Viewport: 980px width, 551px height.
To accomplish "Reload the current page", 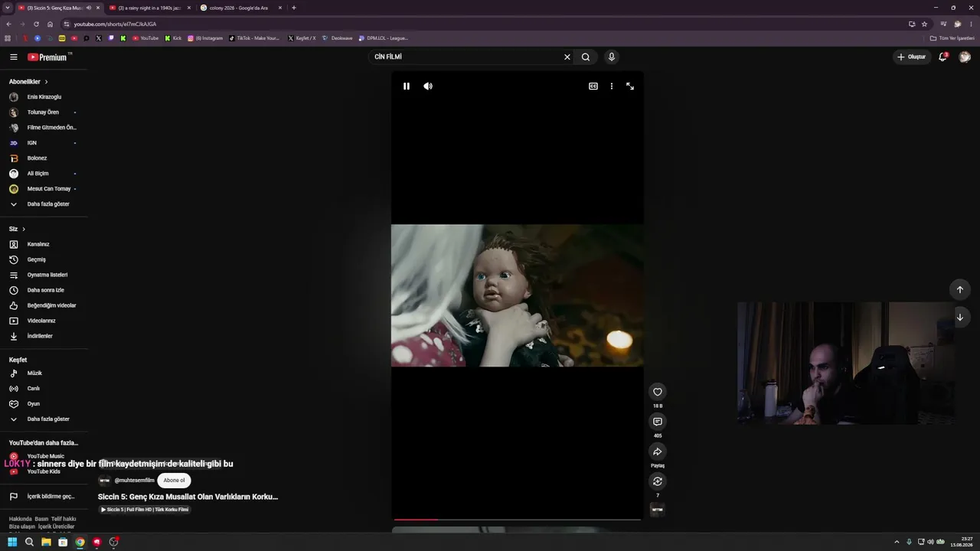I will [x=36, y=24].
